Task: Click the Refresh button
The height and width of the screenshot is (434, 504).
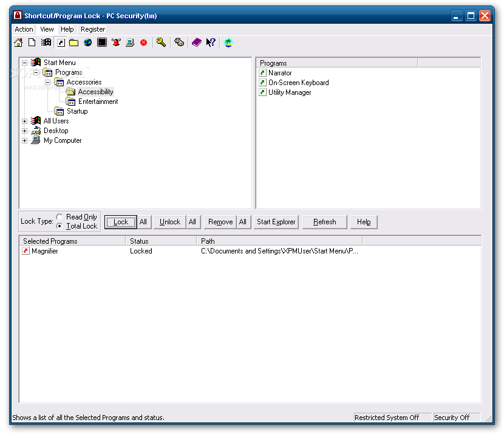Action: (x=325, y=222)
